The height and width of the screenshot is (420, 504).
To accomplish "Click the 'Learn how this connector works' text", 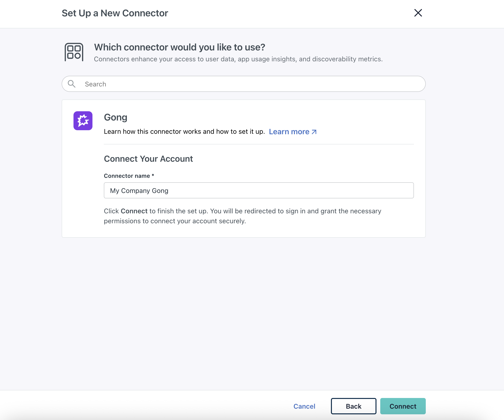I will point(184,132).
